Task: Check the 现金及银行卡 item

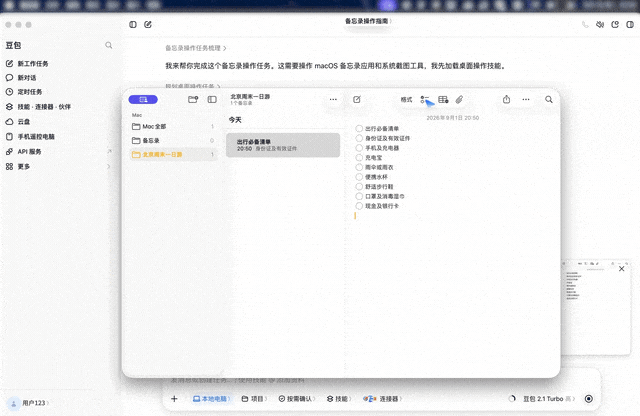Action: (x=359, y=206)
